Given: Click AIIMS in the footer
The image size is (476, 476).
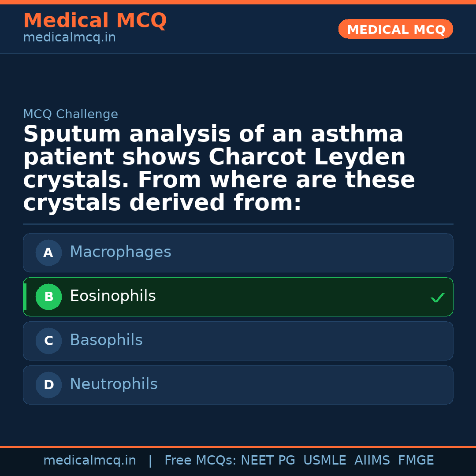Looking at the screenshot, I should tap(372, 461).
